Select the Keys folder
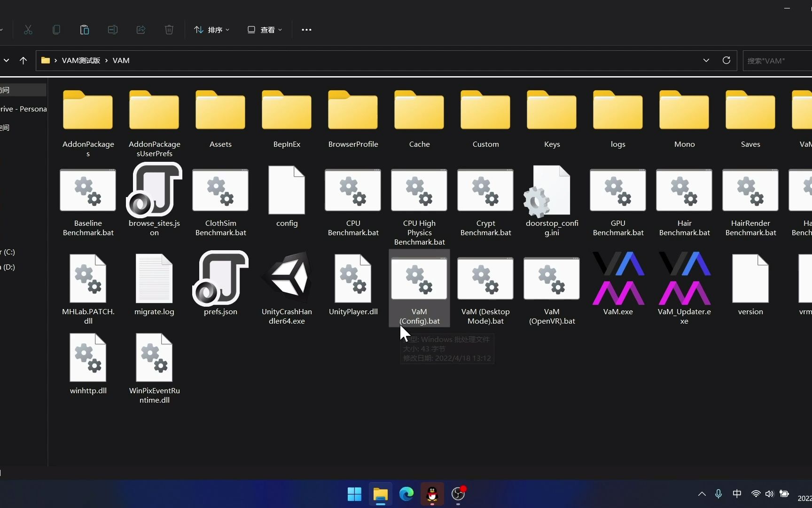 (x=552, y=119)
